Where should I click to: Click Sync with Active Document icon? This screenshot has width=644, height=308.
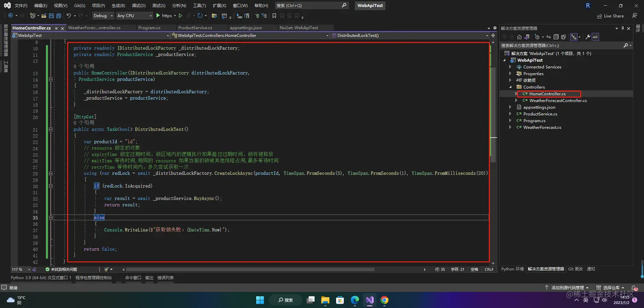(549, 37)
